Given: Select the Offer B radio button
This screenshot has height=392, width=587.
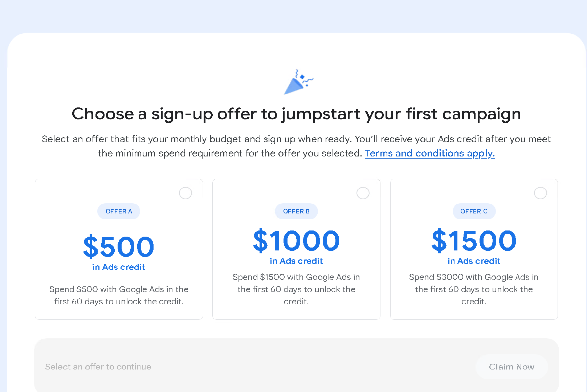Looking at the screenshot, I should point(363,193).
